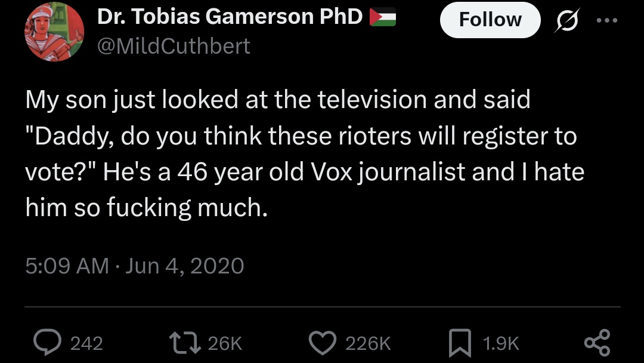Click the repost arrows icon
The width and height of the screenshot is (644, 363).
coord(185,343)
